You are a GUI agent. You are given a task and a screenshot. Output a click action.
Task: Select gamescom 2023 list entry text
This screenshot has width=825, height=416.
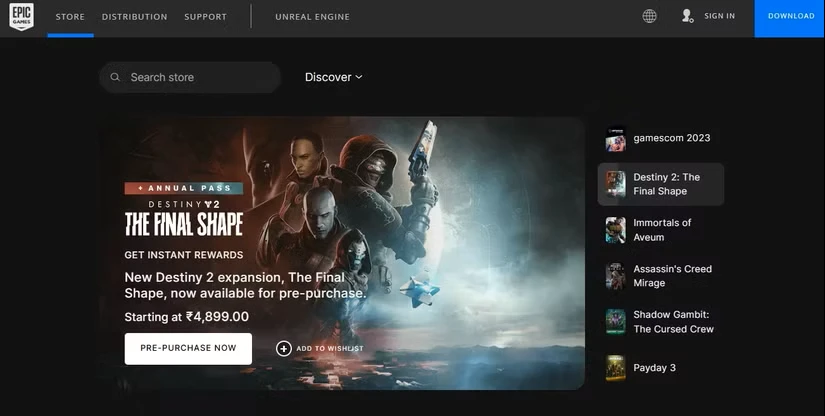coord(671,138)
